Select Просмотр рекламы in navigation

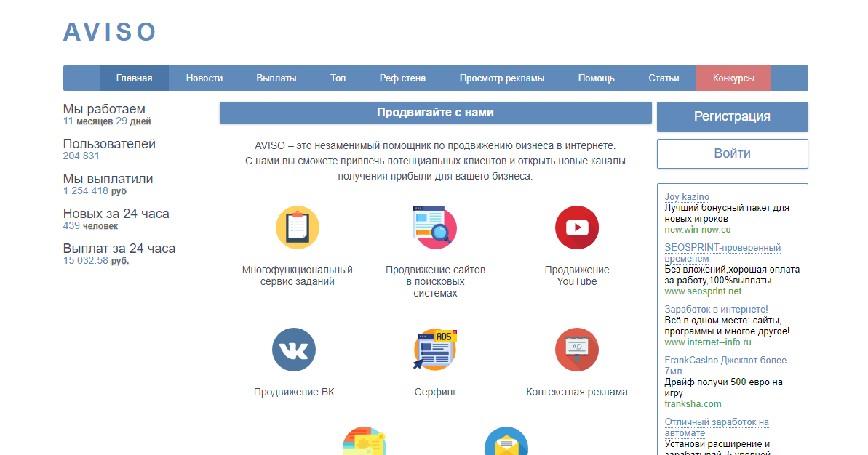(501, 78)
